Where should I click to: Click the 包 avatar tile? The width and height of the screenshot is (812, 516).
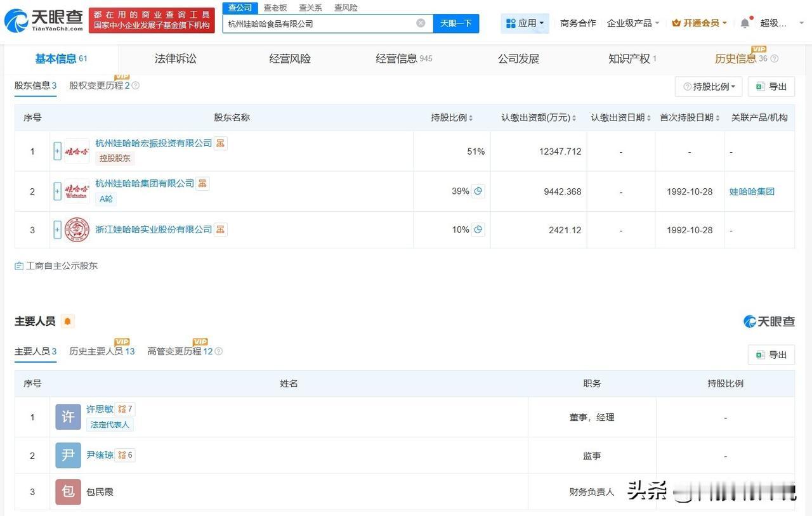coord(68,492)
